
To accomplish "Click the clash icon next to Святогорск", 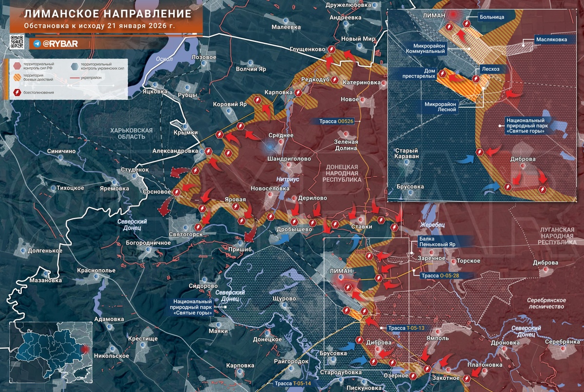I will pos(198,227).
